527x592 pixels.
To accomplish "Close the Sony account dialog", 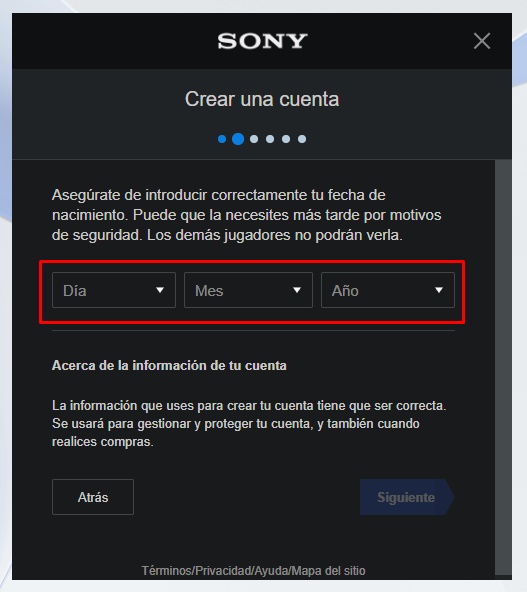I will coord(482,41).
